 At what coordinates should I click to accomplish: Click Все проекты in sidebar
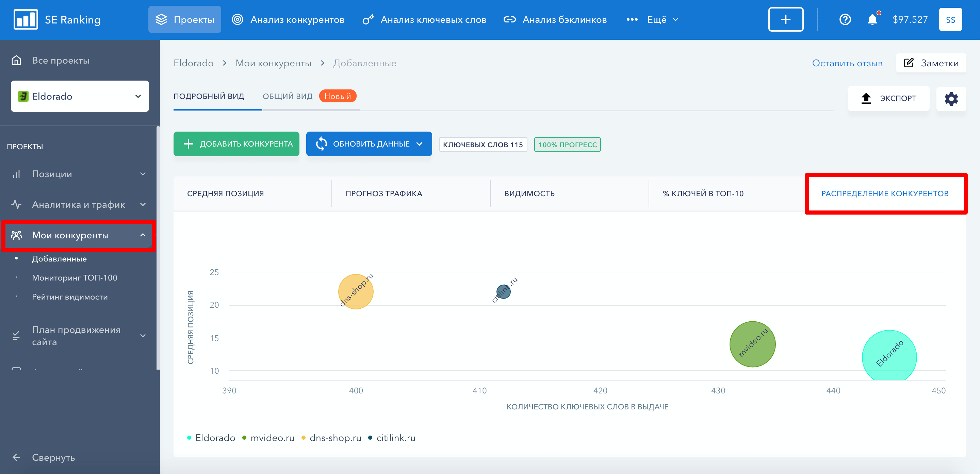coord(61,61)
